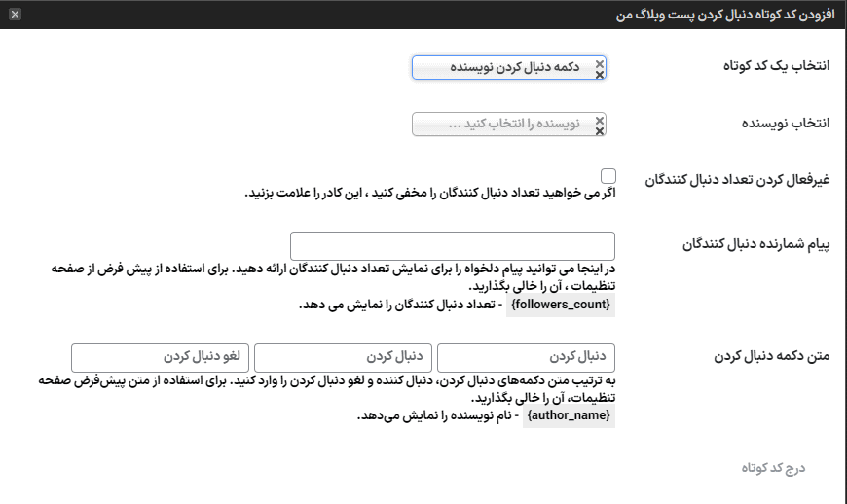Focus the followers counter message field
Image resolution: width=847 pixels, height=504 pixels.
(453, 245)
